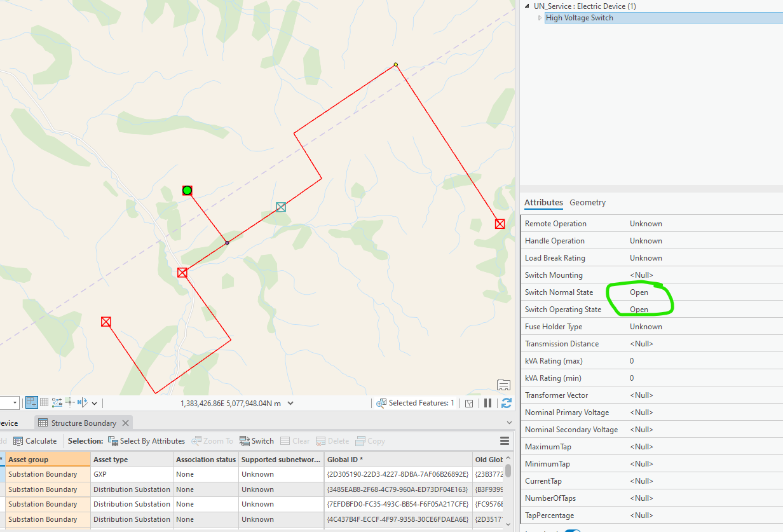Toggle the map grid icon
This screenshot has width=783, height=532.
(x=44, y=402)
